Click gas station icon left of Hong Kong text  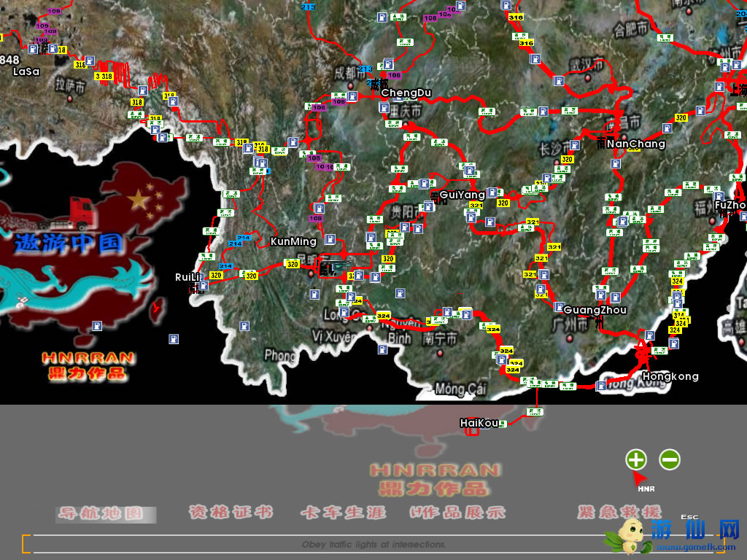point(601,385)
